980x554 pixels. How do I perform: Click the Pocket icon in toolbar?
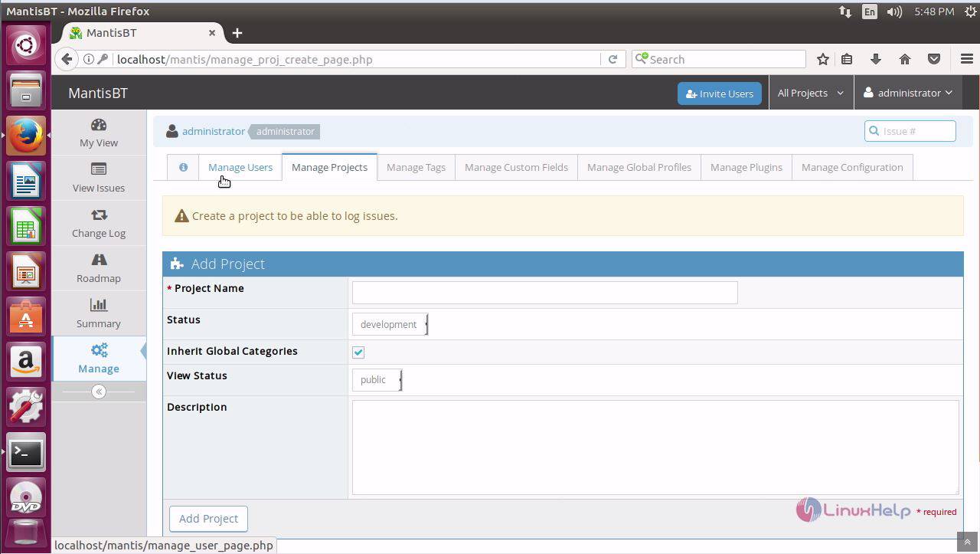934,59
